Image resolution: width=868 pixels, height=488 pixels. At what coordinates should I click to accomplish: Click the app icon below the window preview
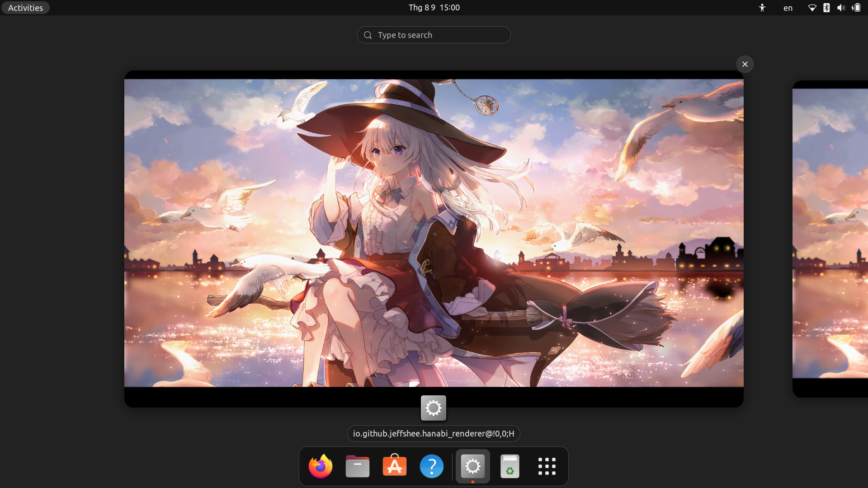click(433, 408)
